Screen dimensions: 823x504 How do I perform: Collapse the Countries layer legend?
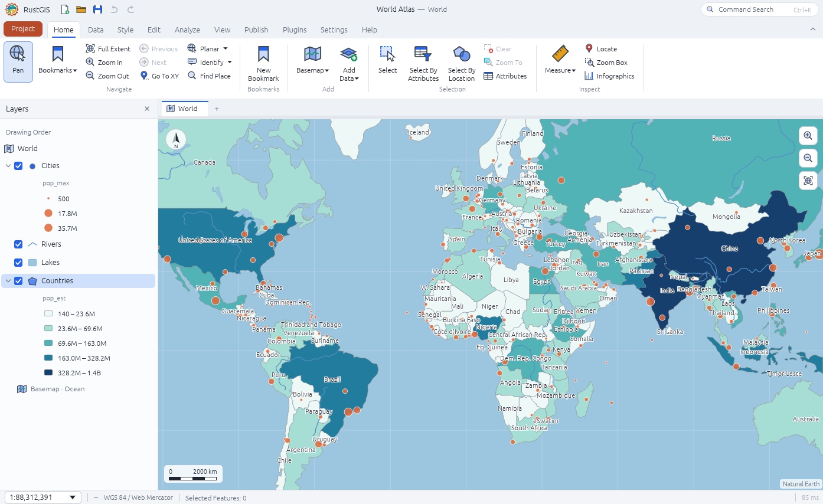[x=8, y=281]
